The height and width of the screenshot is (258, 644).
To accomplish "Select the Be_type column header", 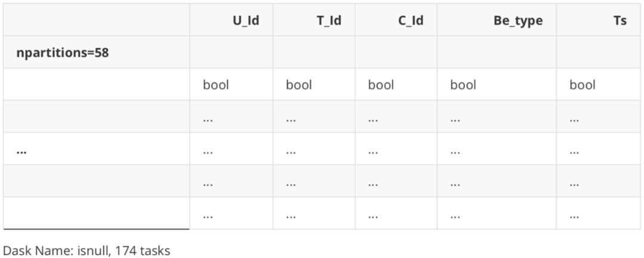I will tap(518, 21).
